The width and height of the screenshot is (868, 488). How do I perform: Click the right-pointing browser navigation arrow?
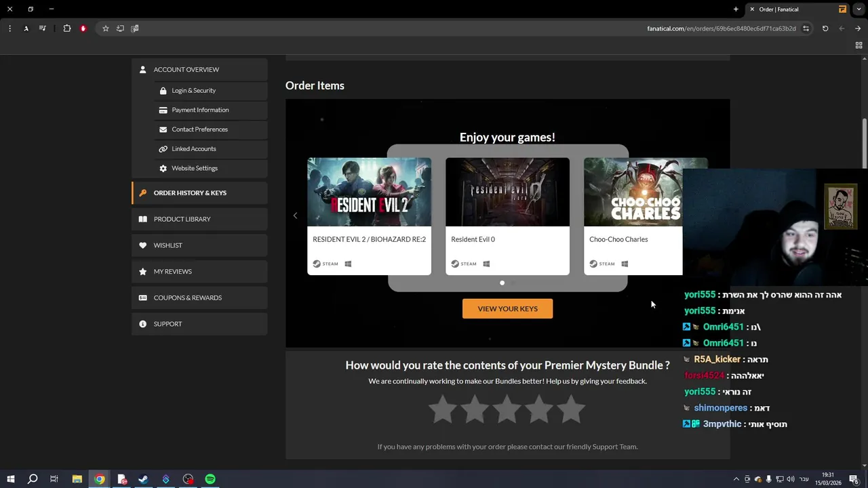click(x=858, y=28)
